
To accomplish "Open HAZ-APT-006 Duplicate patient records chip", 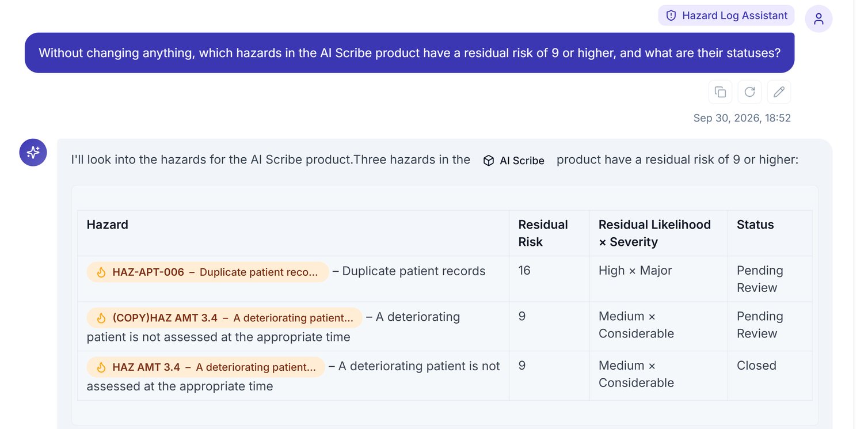I will [208, 272].
